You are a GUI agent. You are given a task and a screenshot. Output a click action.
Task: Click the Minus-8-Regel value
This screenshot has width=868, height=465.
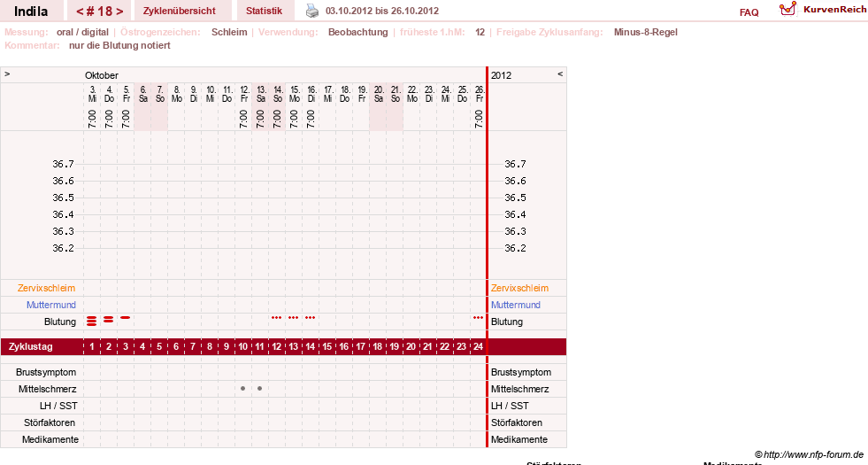click(x=645, y=32)
